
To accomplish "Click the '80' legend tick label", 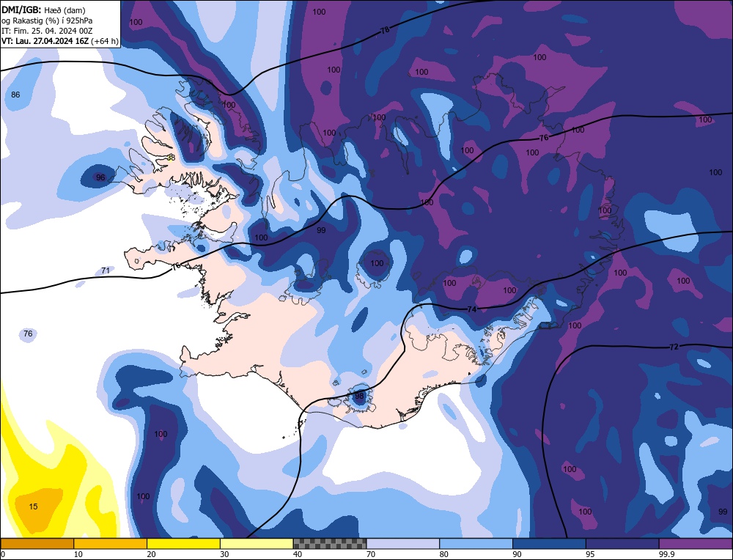I will (x=444, y=554).
